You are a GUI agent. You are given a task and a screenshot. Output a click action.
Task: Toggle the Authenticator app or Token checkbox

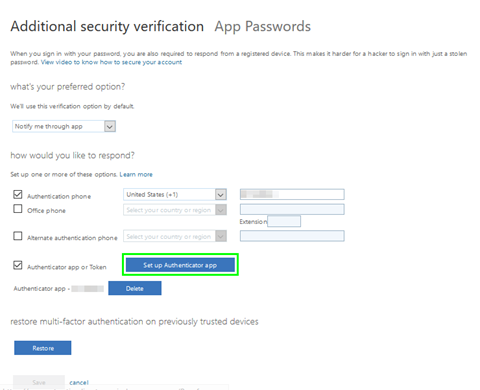tap(18, 265)
